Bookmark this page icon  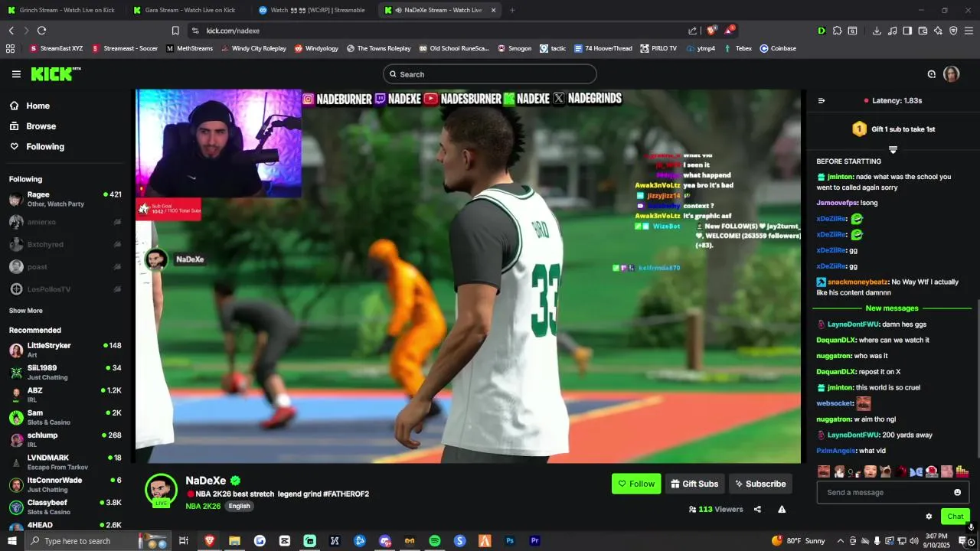pos(175,31)
